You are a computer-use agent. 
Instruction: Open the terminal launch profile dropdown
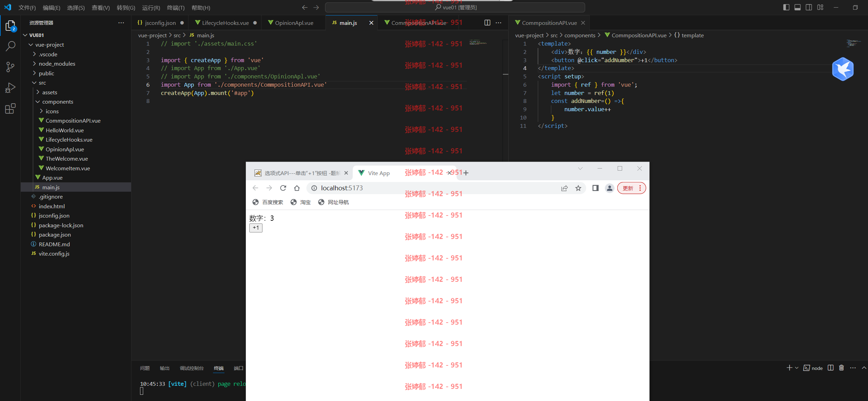pyautogui.click(x=796, y=368)
